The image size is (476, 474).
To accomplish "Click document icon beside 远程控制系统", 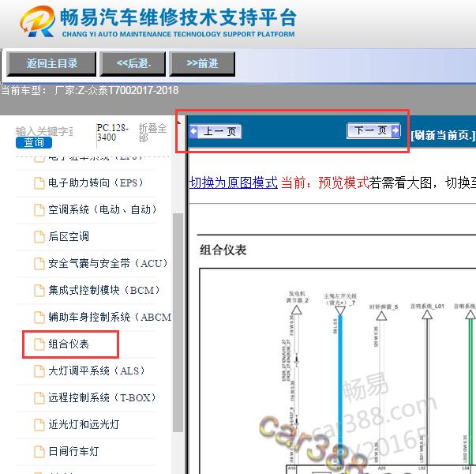I will click(39, 397).
